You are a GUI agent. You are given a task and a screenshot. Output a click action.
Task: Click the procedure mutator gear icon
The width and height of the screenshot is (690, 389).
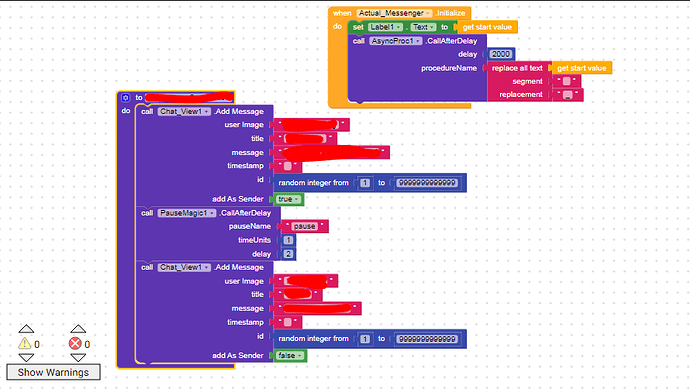(x=125, y=98)
